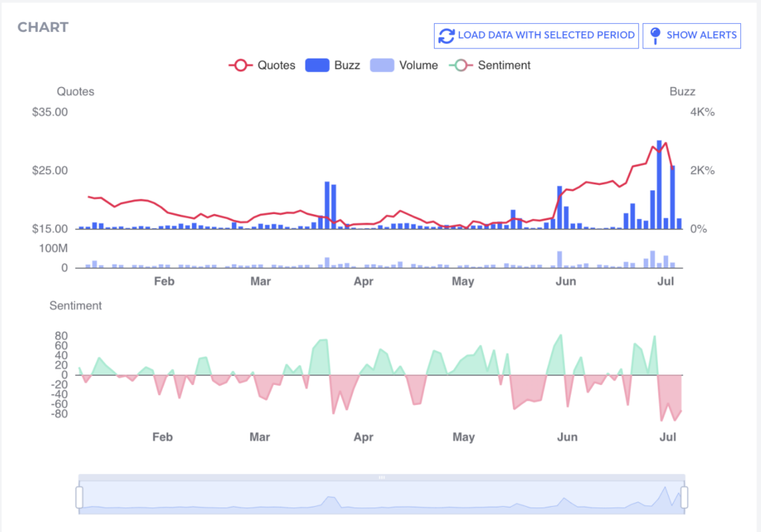This screenshot has height=532, width=761.
Task: Click the pin icon in Show Alerts button
Action: coord(655,35)
